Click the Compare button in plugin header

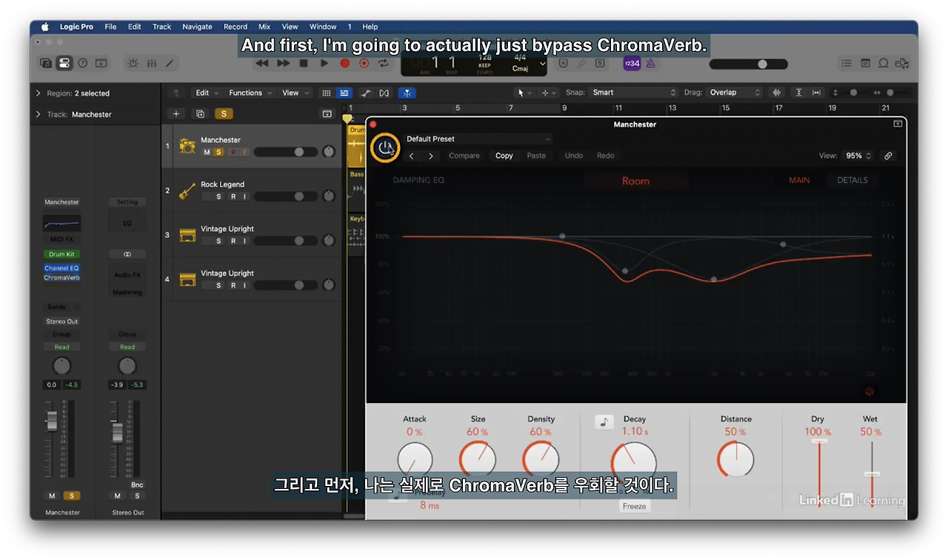(x=464, y=156)
